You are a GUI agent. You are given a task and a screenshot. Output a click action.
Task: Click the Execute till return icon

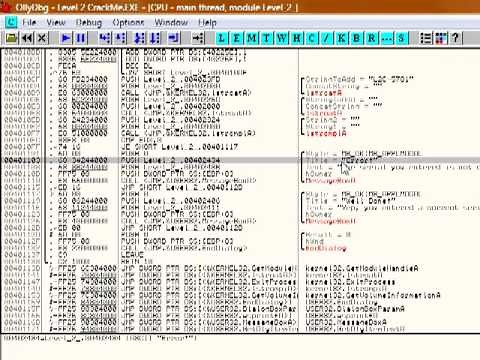tap(174, 38)
